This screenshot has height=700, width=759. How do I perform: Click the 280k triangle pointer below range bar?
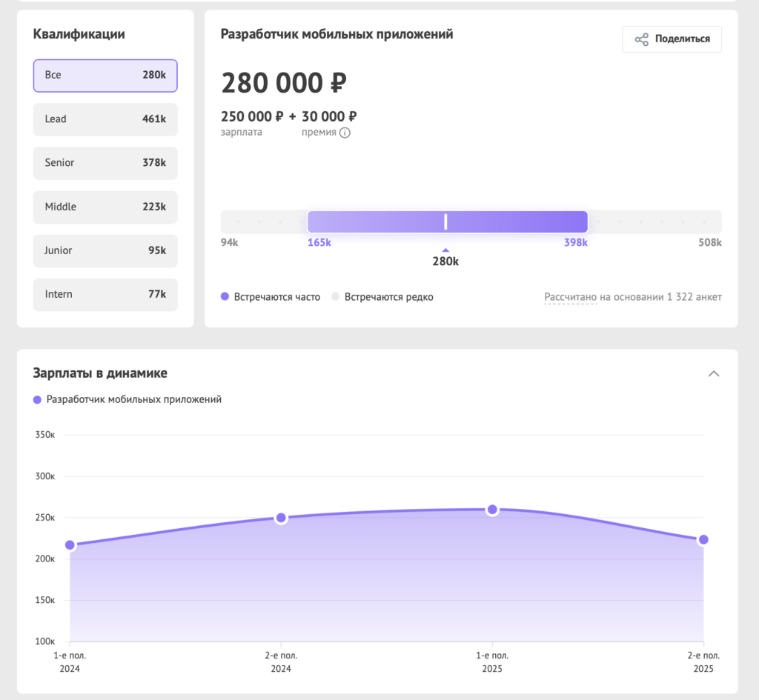(x=445, y=250)
